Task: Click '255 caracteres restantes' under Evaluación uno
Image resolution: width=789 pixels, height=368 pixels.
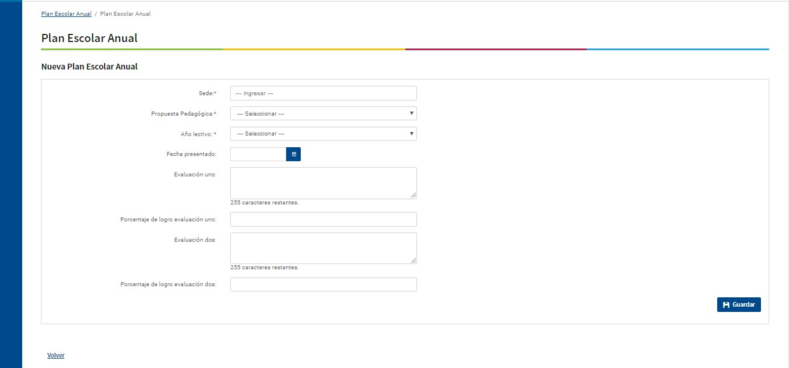Action: point(265,203)
